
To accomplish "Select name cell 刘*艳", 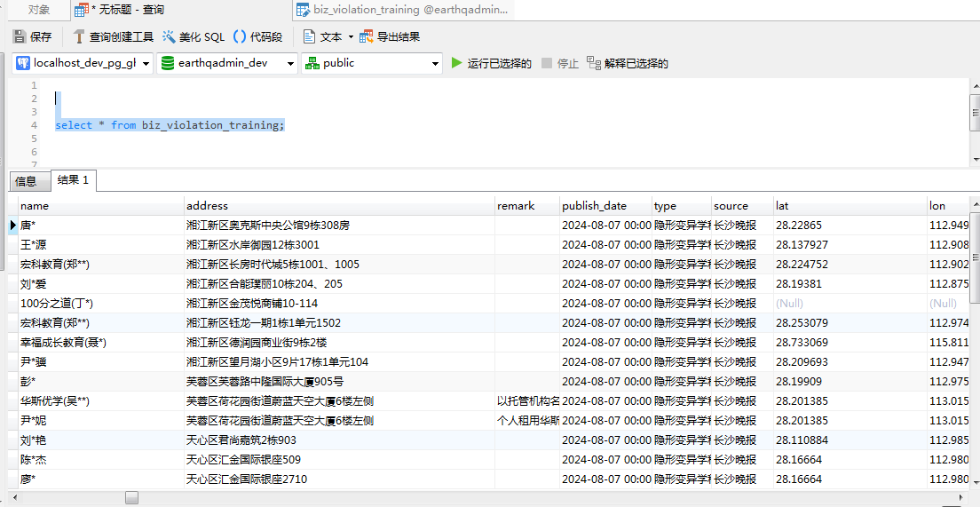I will (102, 440).
